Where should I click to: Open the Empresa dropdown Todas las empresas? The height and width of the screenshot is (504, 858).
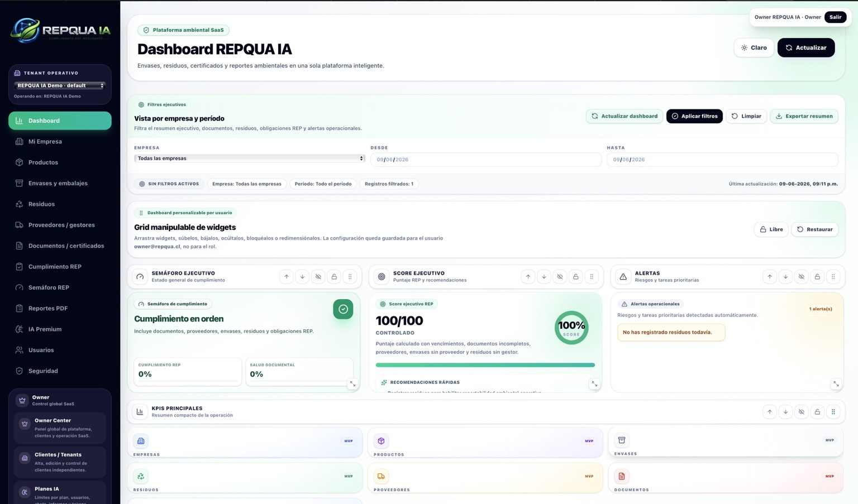click(250, 159)
